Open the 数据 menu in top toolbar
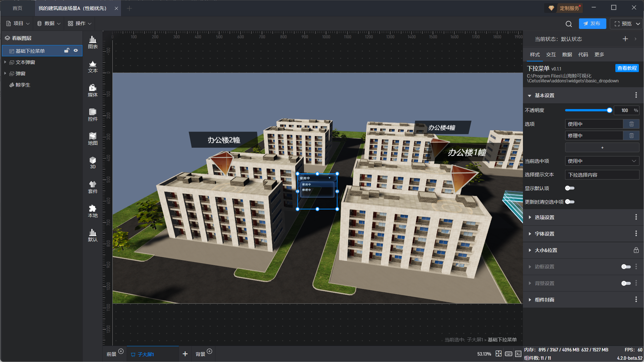The image size is (644, 362). coord(49,23)
